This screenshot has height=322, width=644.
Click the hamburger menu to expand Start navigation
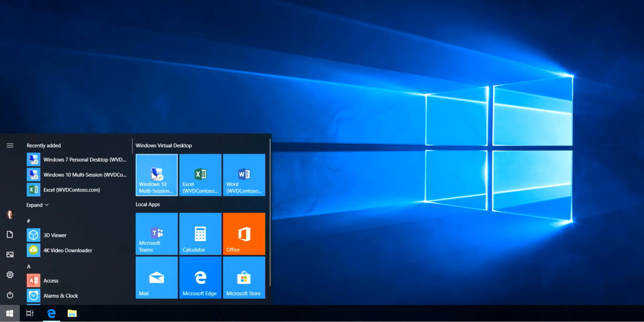coord(9,145)
